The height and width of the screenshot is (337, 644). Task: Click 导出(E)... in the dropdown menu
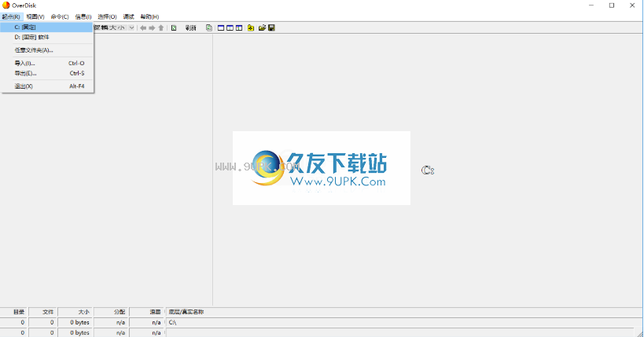pyautogui.click(x=47, y=73)
